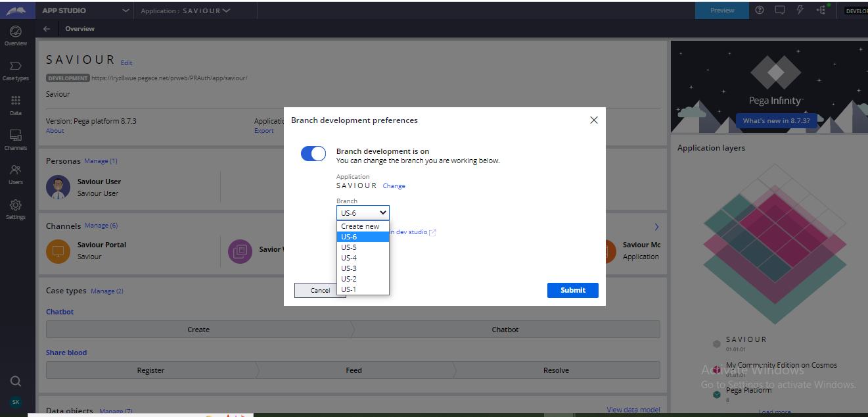868x417 pixels.
Task: Click the external link icon beside dev studio
Action: [432, 232]
